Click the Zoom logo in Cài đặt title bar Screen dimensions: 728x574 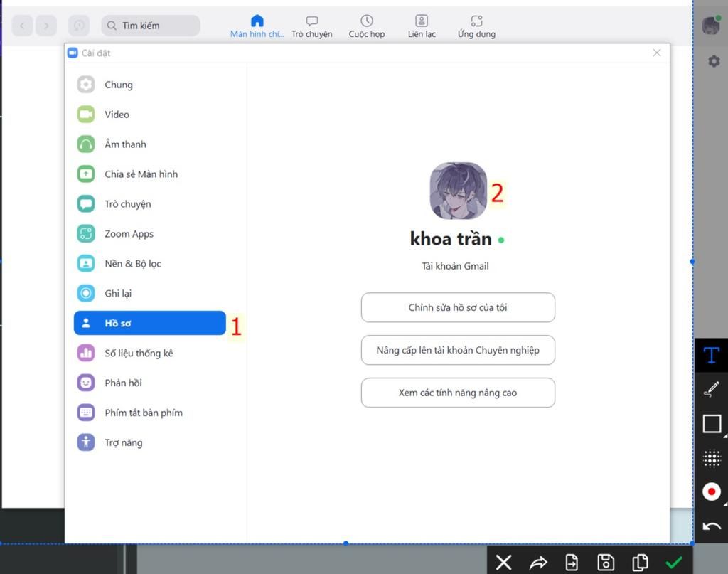coord(73,53)
